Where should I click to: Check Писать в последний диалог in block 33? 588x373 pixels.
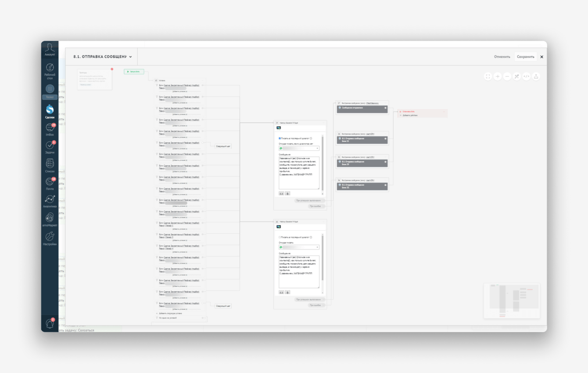[x=280, y=237]
